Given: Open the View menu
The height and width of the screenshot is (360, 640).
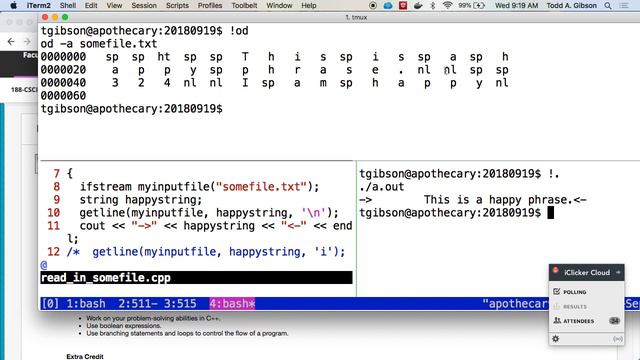Looking at the screenshot, I should click(114, 6).
